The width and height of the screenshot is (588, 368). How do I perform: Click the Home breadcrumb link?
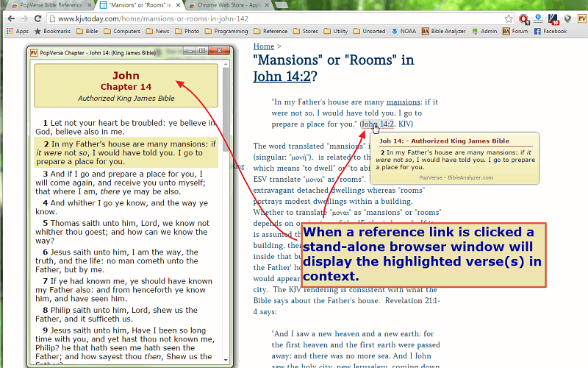pos(263,46)
